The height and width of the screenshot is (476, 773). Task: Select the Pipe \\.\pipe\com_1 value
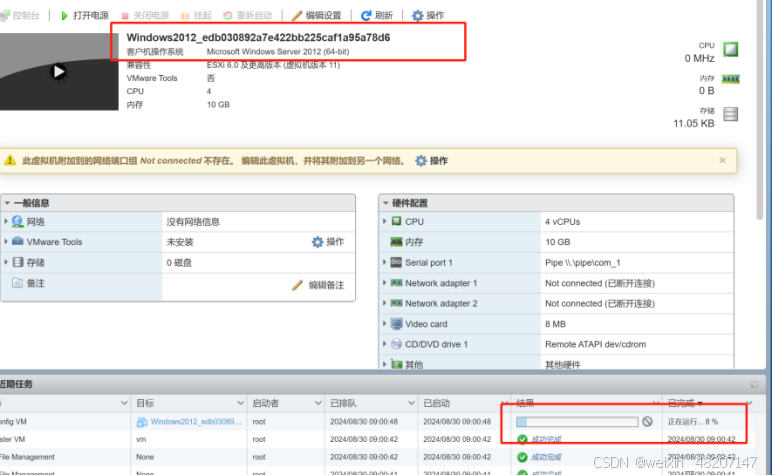tap(583, 263)
